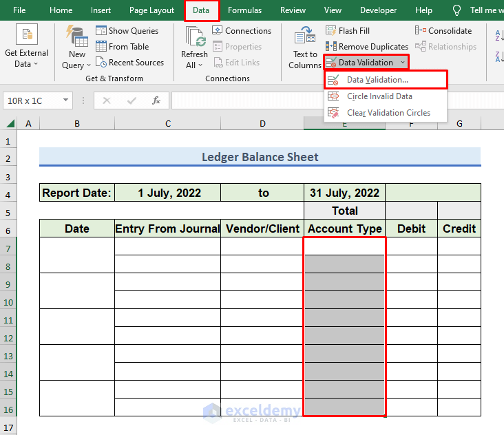504x435 pixels.
Task: Click the 31 July, 2022 cell
Action: [344, 193]
